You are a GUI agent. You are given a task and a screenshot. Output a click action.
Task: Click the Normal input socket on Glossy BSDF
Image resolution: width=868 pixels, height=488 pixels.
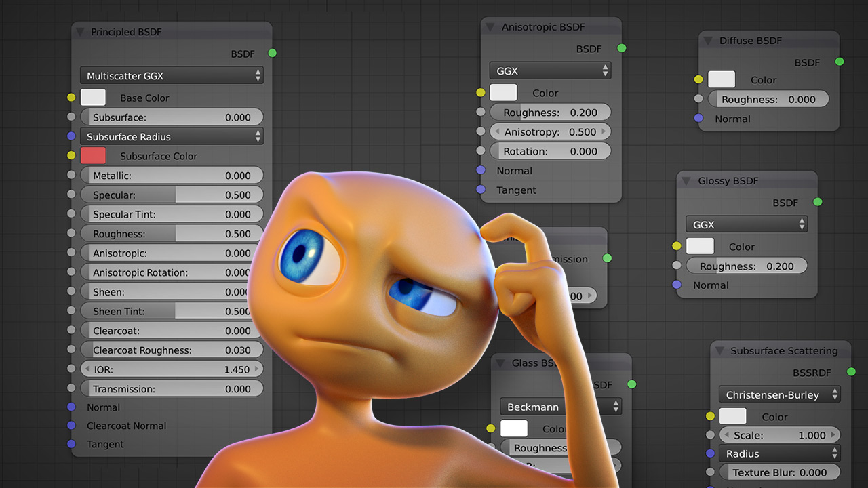tap(675, 285)
